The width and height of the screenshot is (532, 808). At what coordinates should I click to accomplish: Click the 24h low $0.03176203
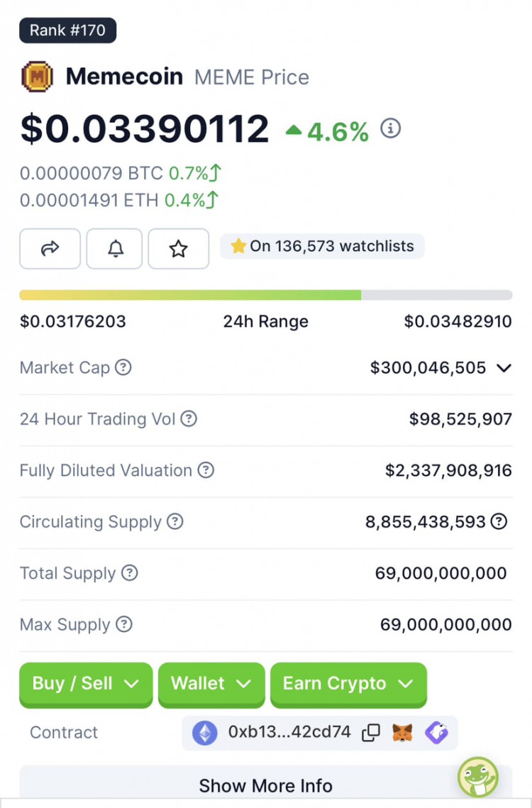72,321
